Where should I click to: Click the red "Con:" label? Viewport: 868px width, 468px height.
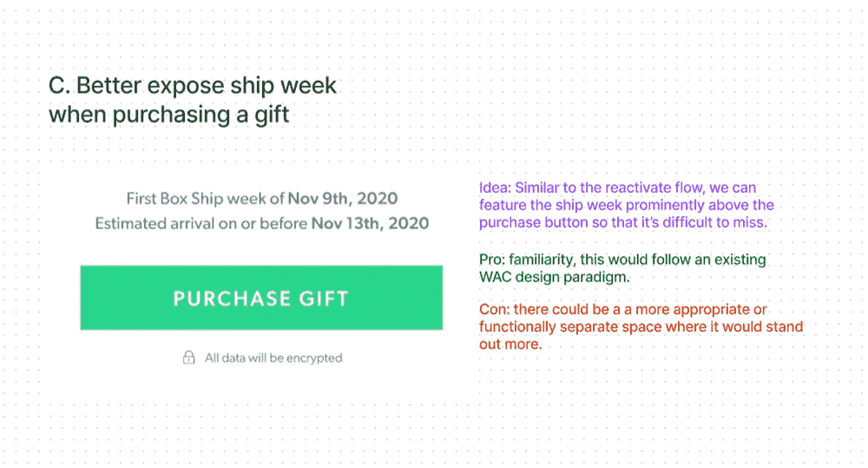(494, 310)
